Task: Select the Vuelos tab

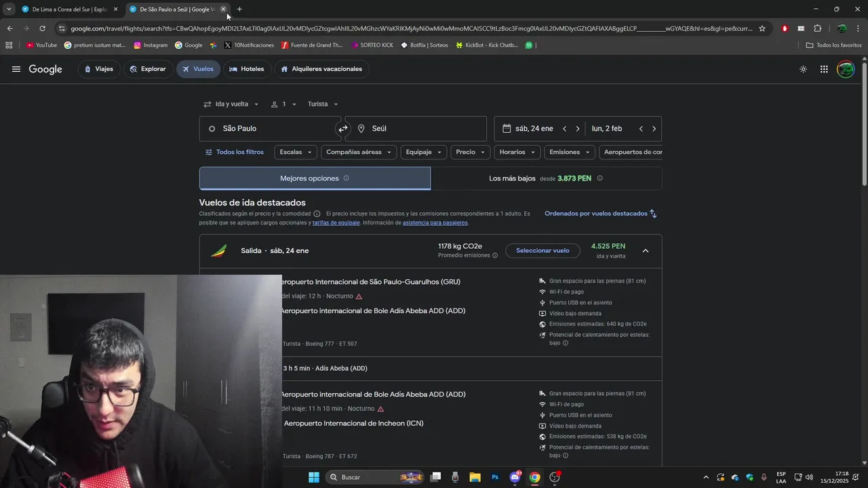Action: tap(197, 69)
